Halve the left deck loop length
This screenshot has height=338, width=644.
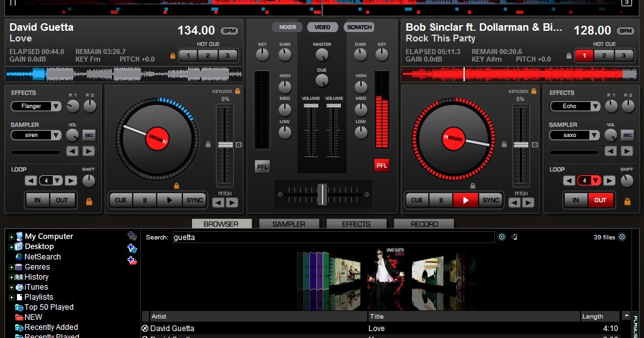click(x=31, y=180)
